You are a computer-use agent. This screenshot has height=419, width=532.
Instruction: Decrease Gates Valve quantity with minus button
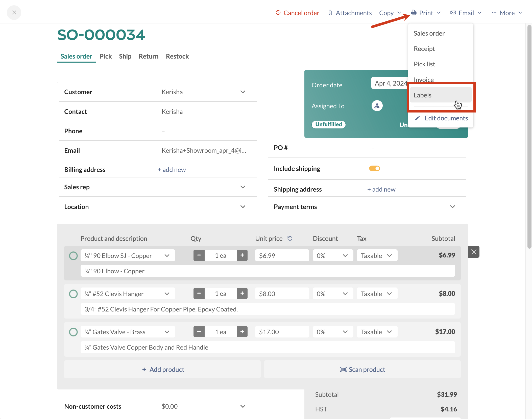(199, 331)
